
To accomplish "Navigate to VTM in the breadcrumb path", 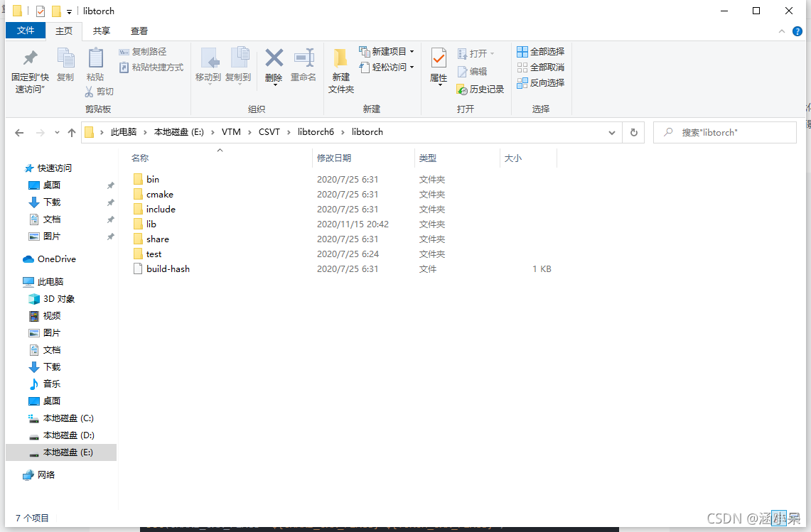I will [230, 131].
